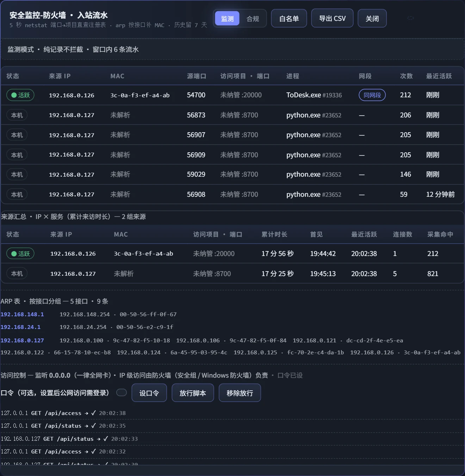Image resolution: width=465 pixels, height=476 pixels.
Task: Click the 采集命中 column header
Action: click(440, 234)
